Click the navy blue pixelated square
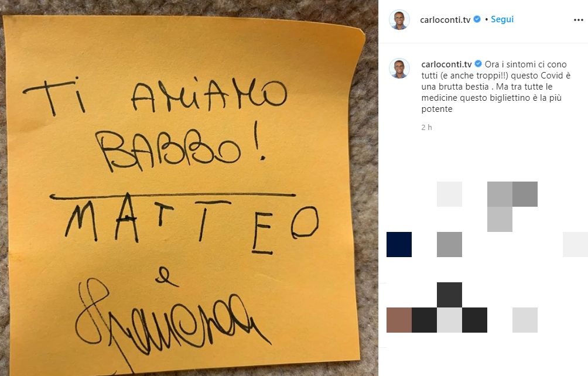The image size is (588, 376). coord(399,244)
